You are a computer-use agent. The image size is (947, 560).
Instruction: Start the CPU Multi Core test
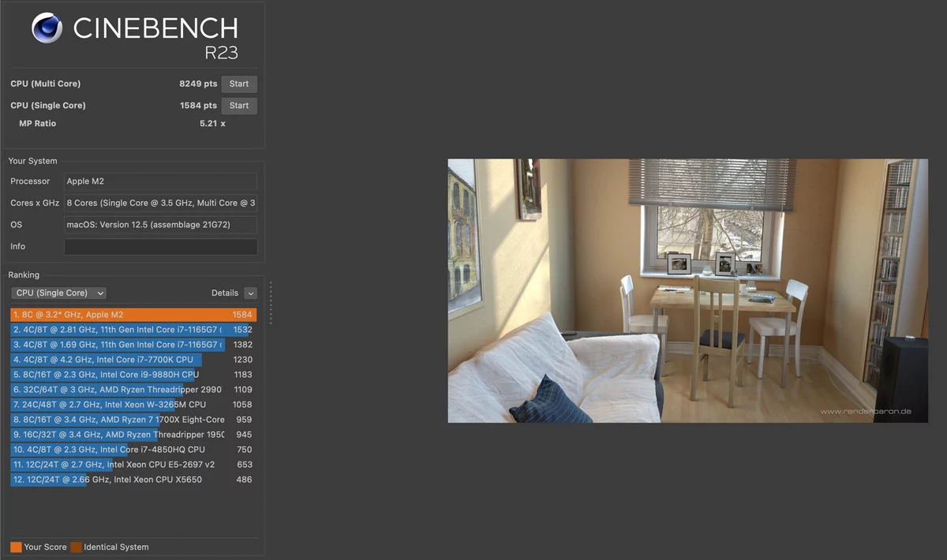(x=239, y=84)
